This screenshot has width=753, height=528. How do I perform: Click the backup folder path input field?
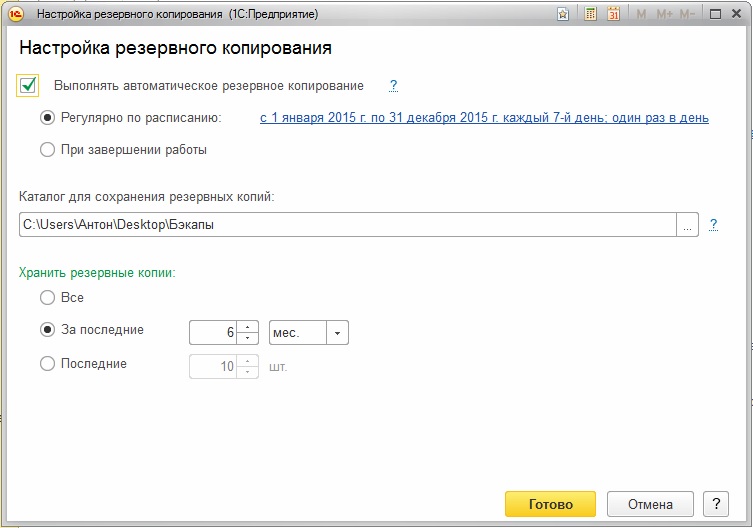pos(348,225)
